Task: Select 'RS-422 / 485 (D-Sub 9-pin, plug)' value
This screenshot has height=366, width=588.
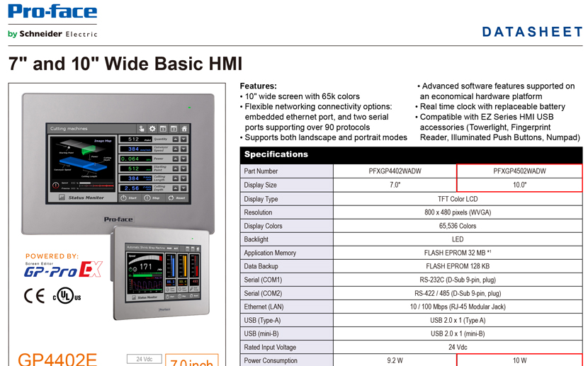Action: (x=458, y=293)
